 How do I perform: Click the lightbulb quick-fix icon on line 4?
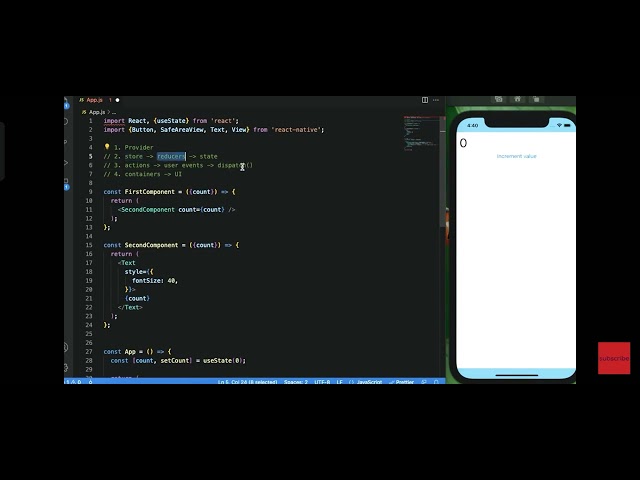tap(107, 147)
